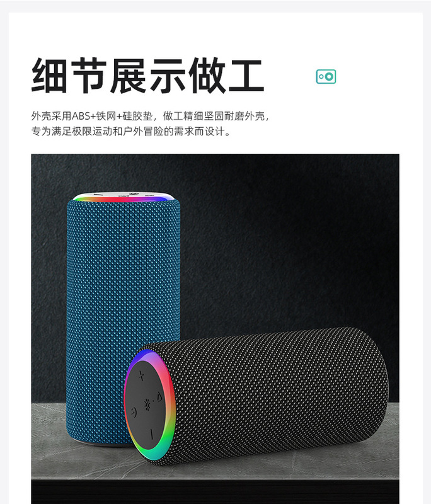Click the text line 专为满足极限运动和户外冒险

[131, 132]
